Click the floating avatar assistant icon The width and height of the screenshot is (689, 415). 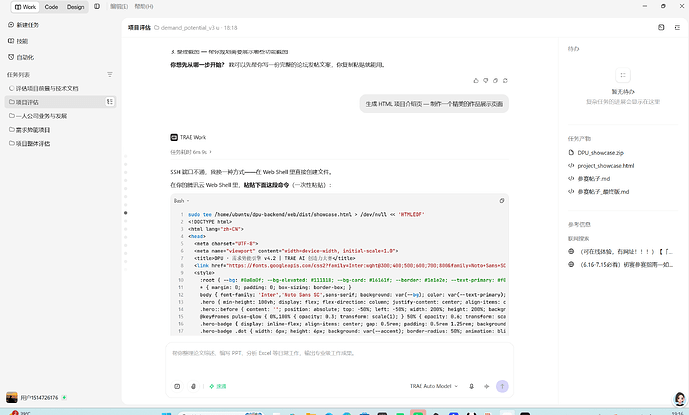(680, 399)
